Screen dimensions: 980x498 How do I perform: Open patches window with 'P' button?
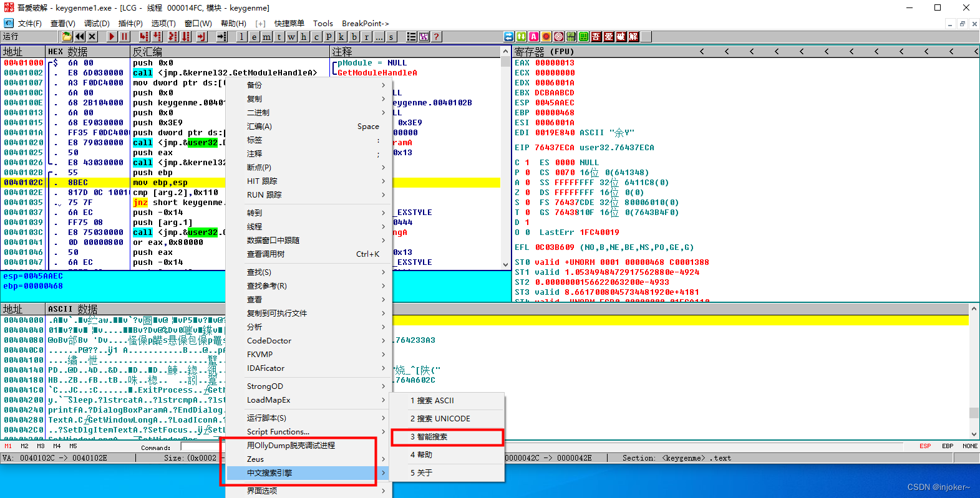pos(329,37)
